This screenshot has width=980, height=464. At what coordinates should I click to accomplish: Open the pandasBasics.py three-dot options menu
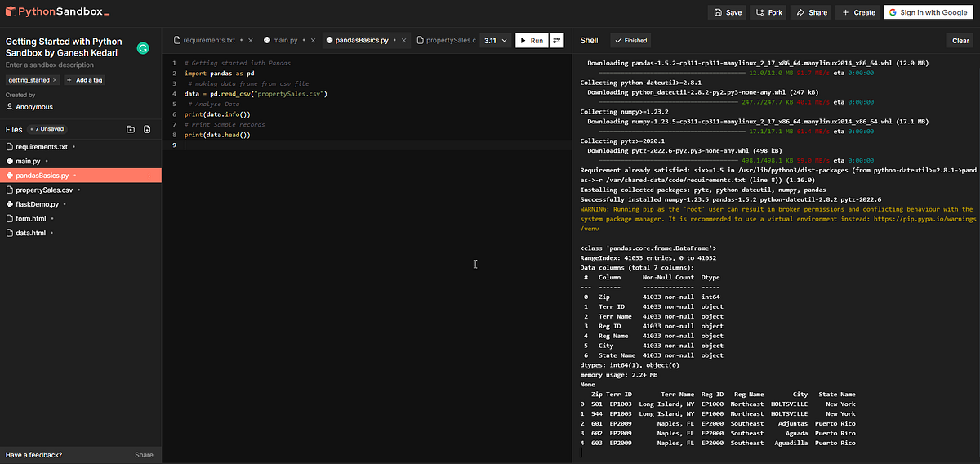click(149, 176)
